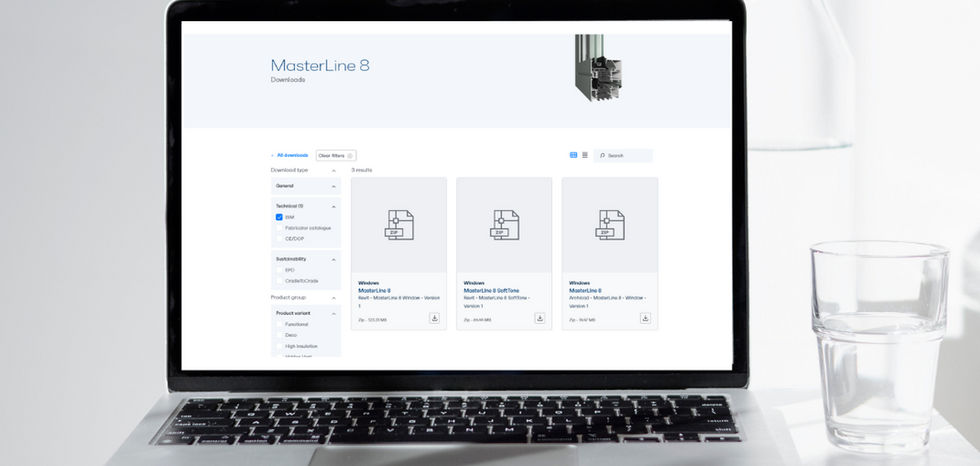Image resolution: width=980 pixels, height=466 pixels.
Task: Download the Revit MasterLine 8 Window zip
Action: point(434,318)
